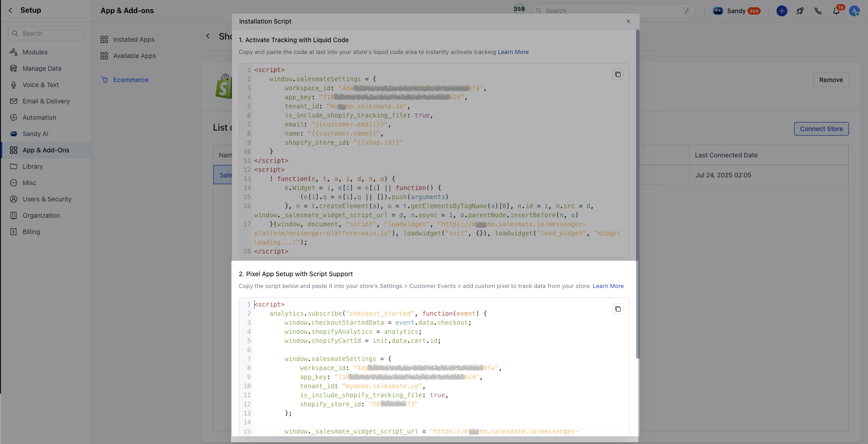The width and height of the screenshot is (868, 444).
Task: Click the Organization building icon
Action: [14, 215]
